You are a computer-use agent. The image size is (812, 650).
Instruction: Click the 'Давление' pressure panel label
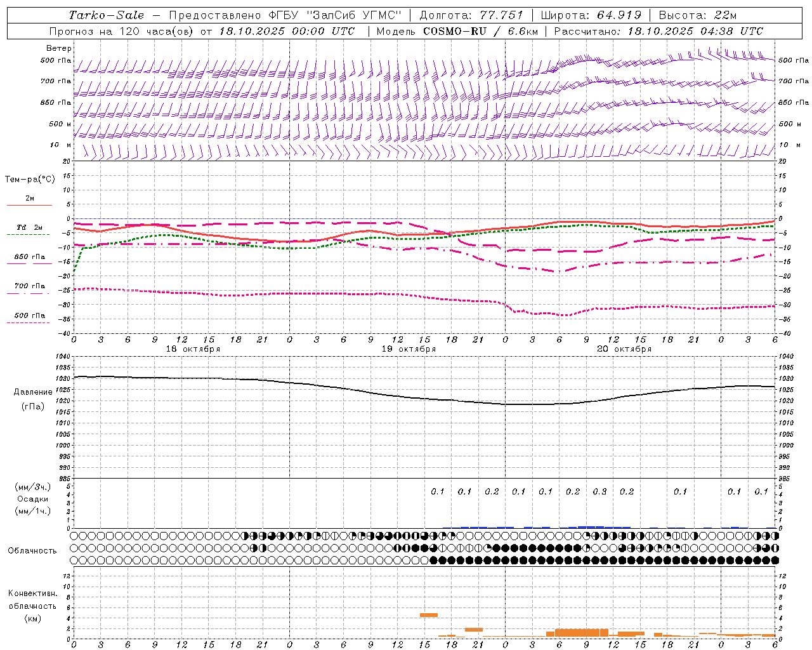(33, 392)
